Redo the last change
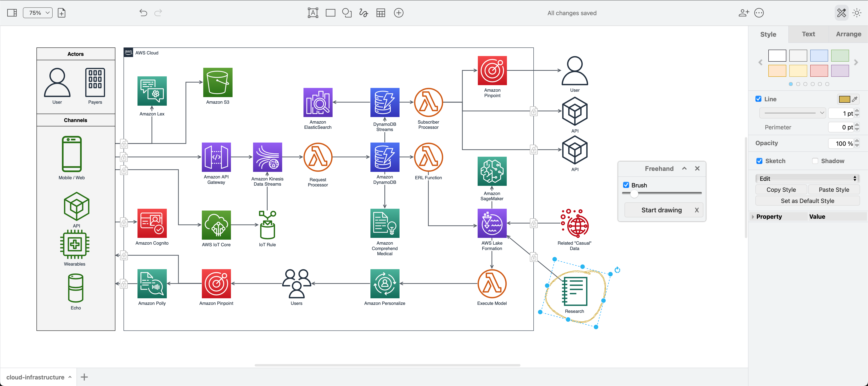Image resolution: width=868 pixels, height=386 pixels. 158,13
